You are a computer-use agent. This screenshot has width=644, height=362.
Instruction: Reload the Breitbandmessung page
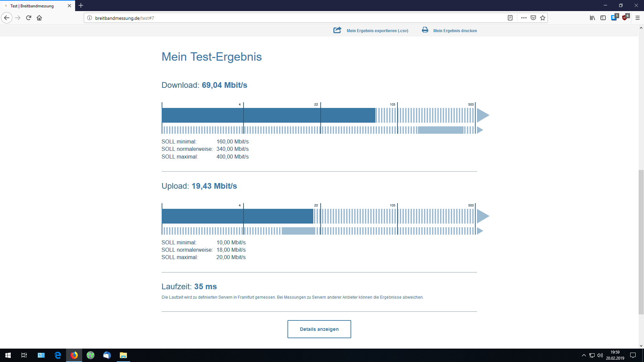pyautogui.click(x=29, y=18)
